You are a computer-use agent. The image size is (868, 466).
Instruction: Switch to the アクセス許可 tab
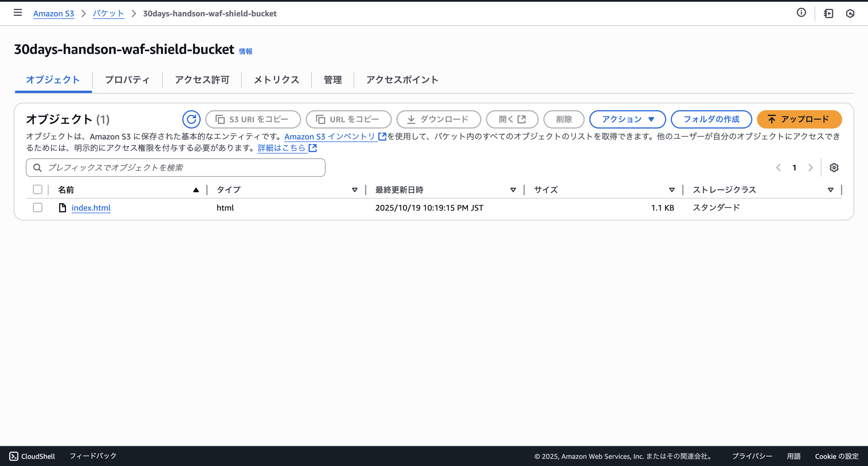pyautogui.click(x=202, y=80)
